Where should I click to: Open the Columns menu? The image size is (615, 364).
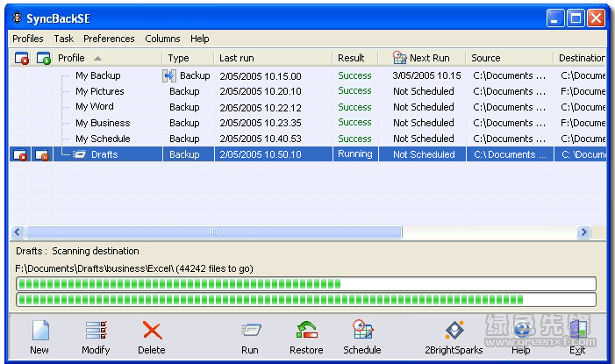(x=162, y=39)
